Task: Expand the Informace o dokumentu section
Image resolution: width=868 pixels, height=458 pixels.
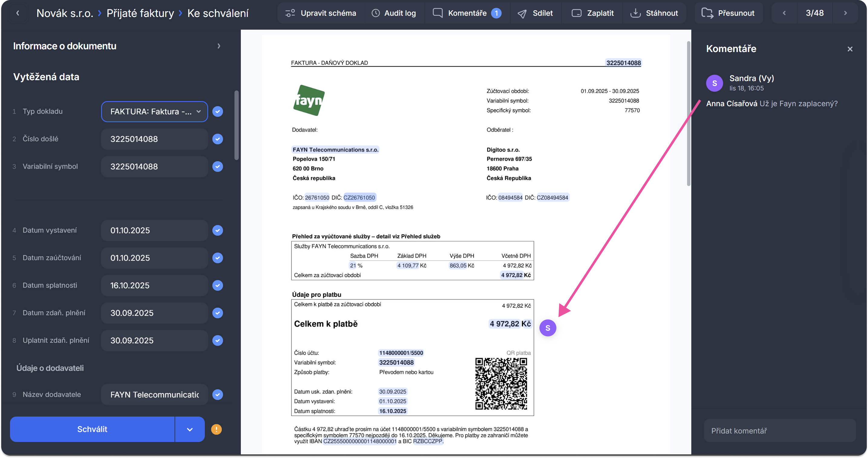Action: 219,46
